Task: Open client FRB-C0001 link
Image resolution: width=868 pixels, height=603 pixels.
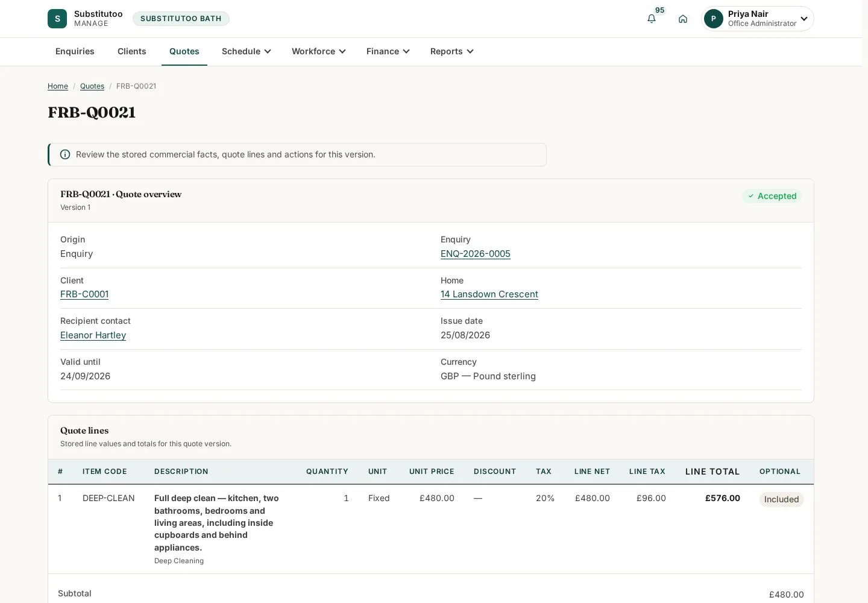Action: pyautogui.click(x=84, y=294)
